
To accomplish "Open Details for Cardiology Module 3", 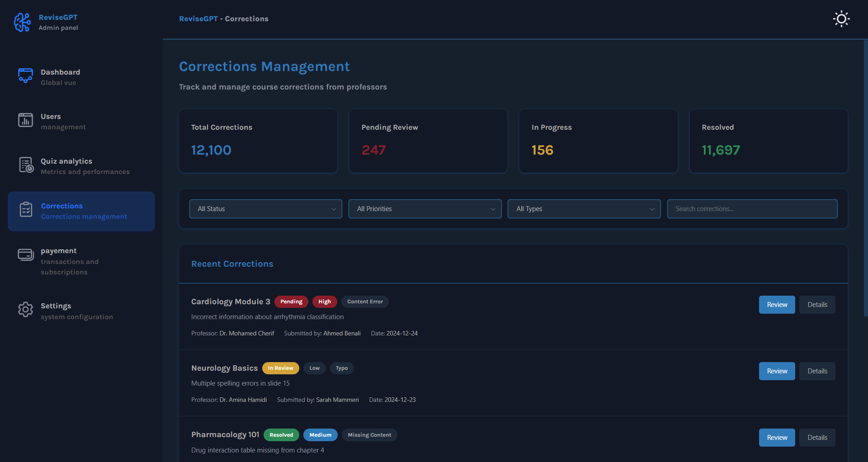I will tap(817, 305).
